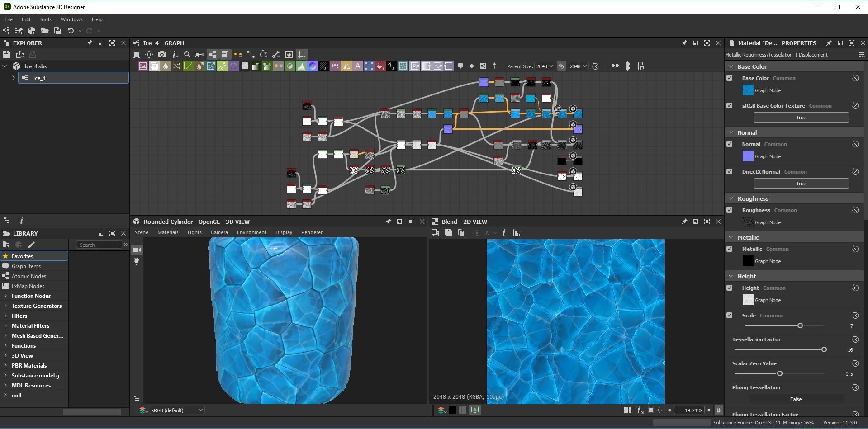Screen dimensions: 868x429
Task: Click the New Substance graph icon in main toolbar
Action: [x=6, y=31]
